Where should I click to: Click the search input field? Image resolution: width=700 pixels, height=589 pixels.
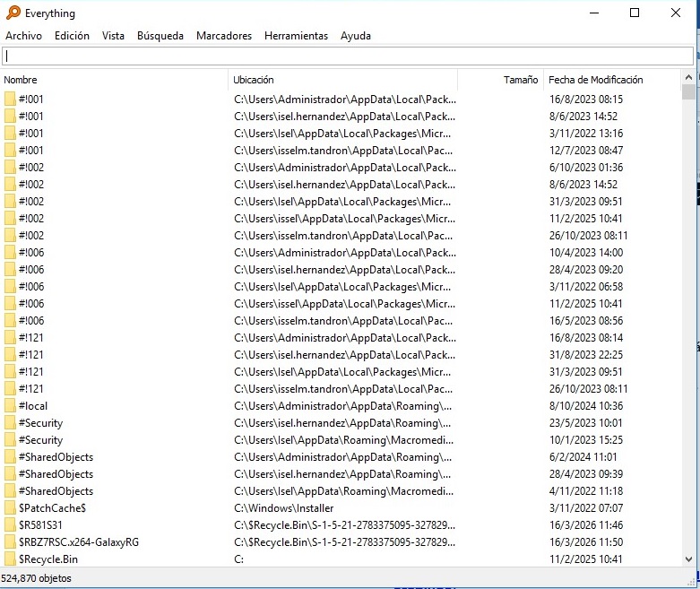348,56
